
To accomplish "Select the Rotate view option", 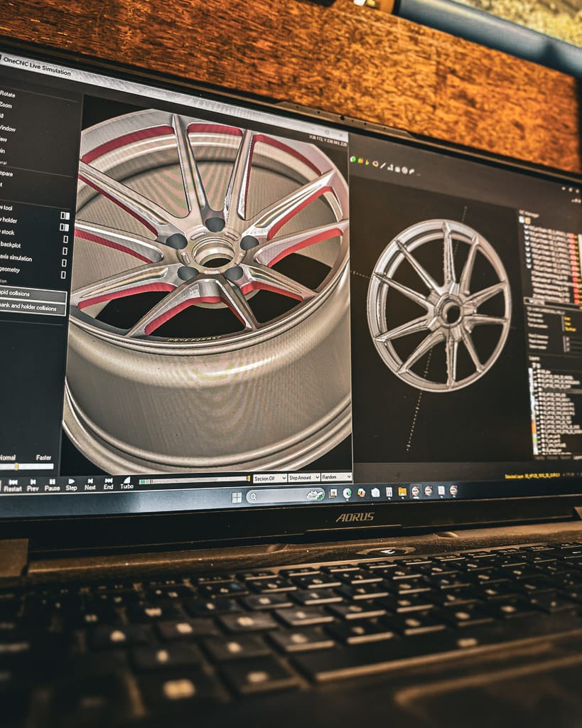I will [7, 94].
